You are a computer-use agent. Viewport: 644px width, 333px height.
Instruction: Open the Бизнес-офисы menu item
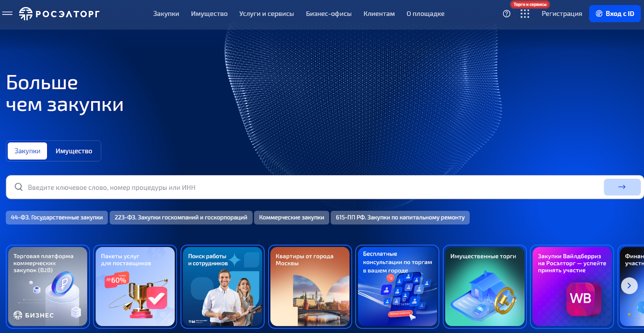tap(328, 14)
